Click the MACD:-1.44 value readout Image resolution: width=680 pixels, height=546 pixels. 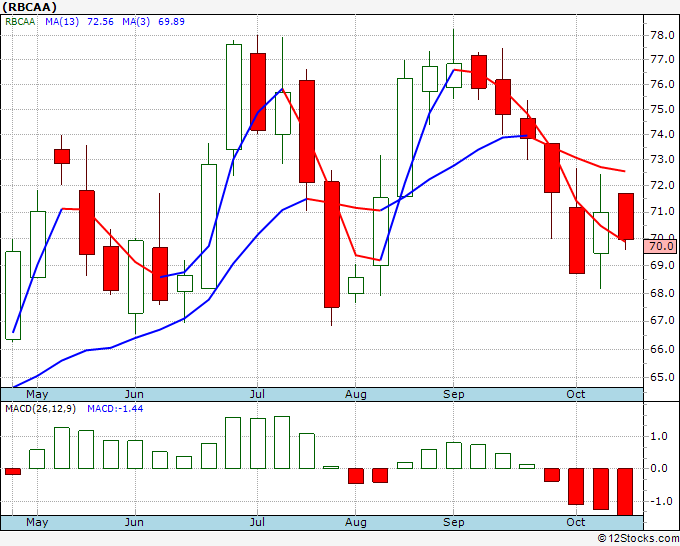pos(115,409)
